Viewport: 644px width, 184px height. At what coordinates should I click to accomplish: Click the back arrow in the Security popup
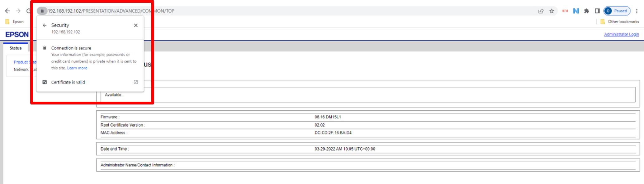(45, 25)
